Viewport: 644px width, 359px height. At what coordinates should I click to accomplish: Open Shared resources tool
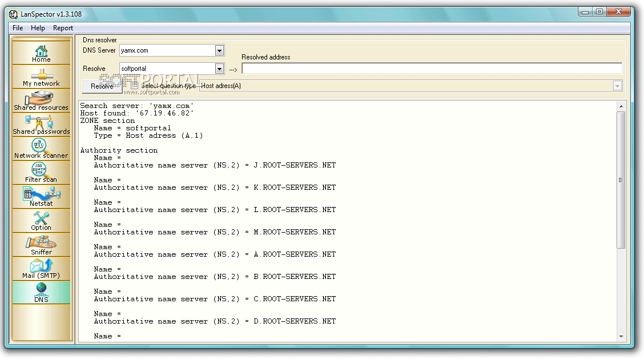pyautogui.click(x=41, y=101)
